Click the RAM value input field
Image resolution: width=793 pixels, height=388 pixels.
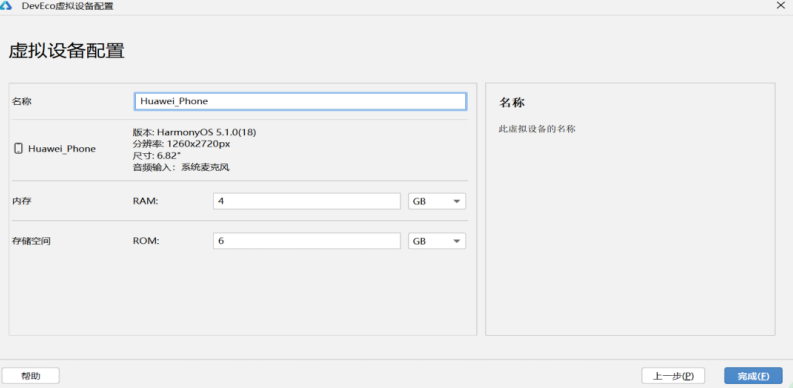tap(306, 201)
